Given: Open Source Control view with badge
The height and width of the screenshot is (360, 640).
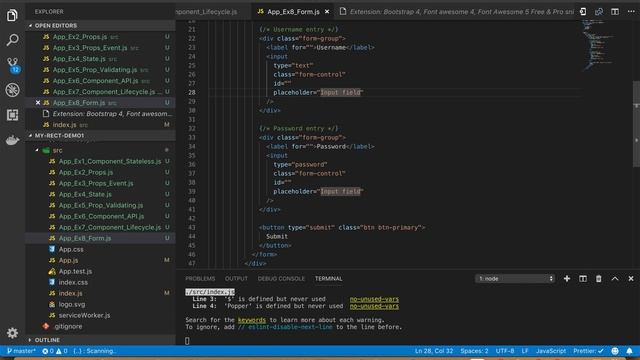Looking at the screenshot, I should click(12, 65).
